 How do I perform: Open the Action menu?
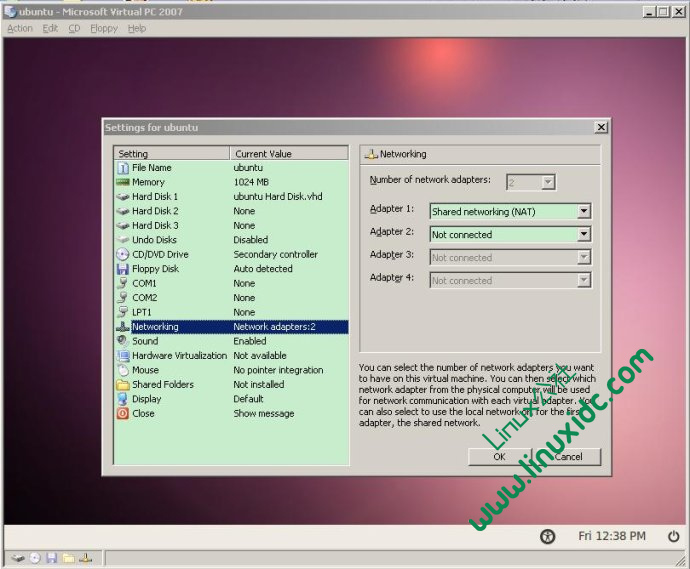tap(20, 29)
